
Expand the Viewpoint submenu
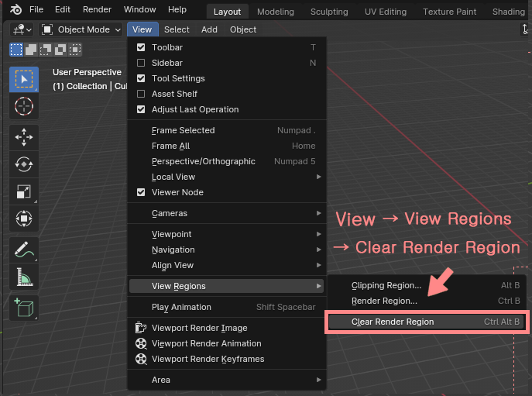coord(227,234)
